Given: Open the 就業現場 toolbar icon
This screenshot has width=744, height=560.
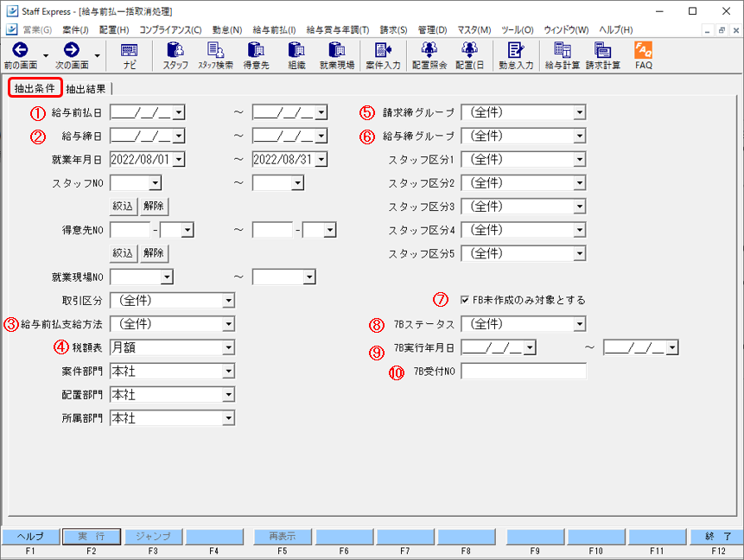Looking at the screenshot, I should [337, 56].
